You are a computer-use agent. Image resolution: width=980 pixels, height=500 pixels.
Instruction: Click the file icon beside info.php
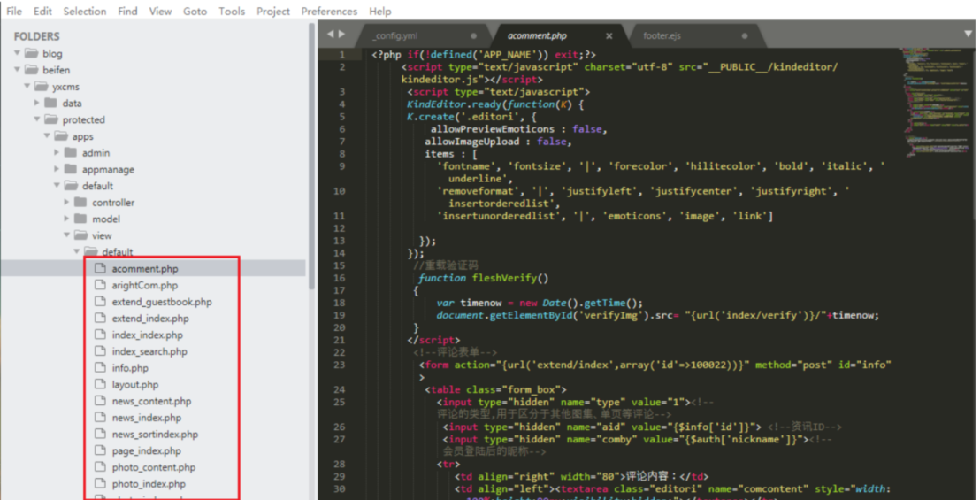click(x=100, y=367)
